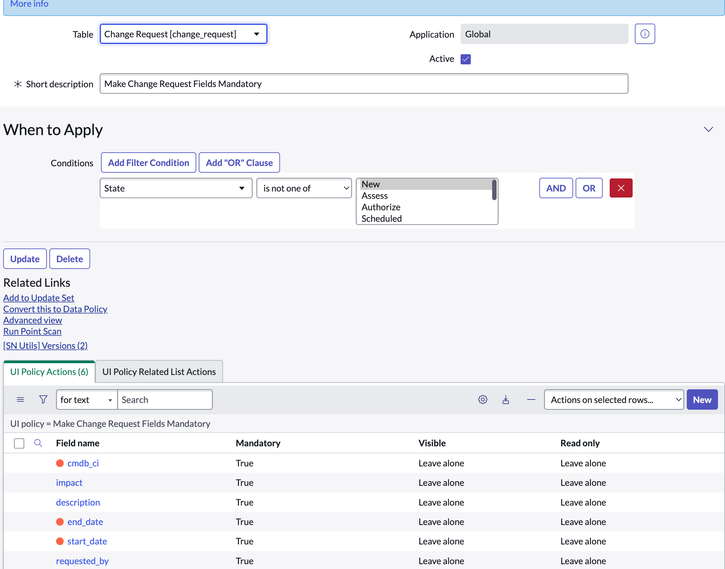Tick the select-all rows checkbox
This screenshot has width=725, height=569.
(19, 443)
